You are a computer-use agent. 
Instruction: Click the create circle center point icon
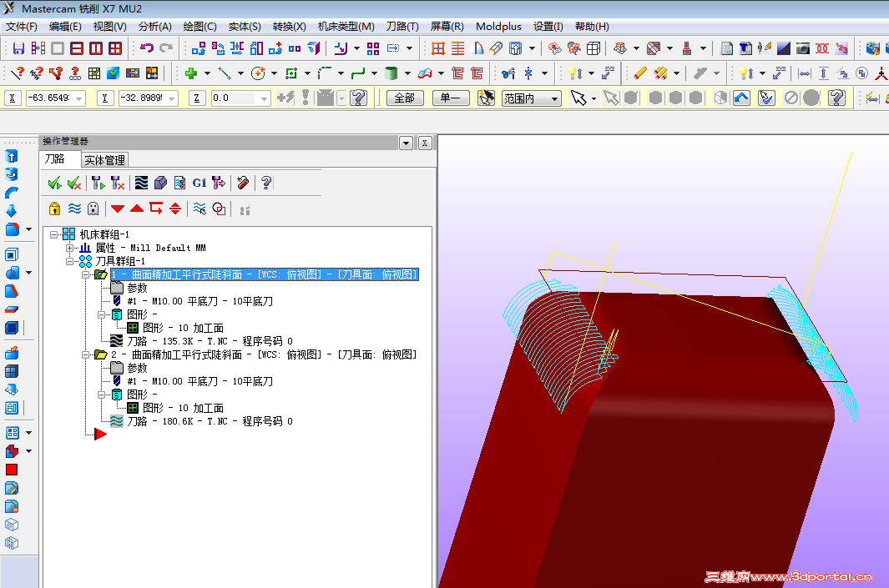258,73
